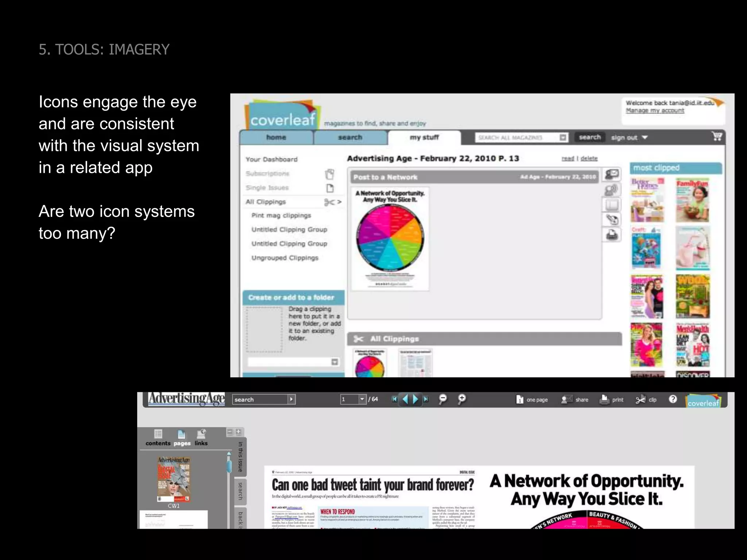Image resolution: width=747 pixels, height=560 pixels.
Task: Jump to first page in reader toolbar
Action: coord(394,399)
